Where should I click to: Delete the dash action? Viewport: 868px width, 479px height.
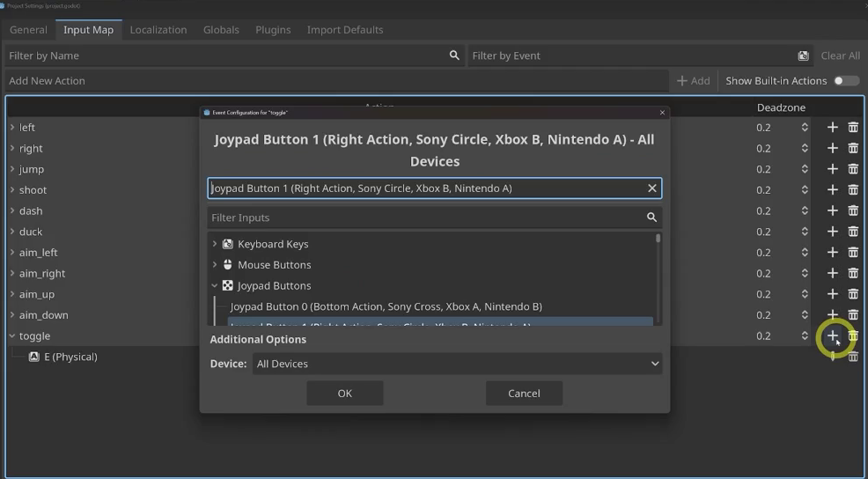tap(853, 211)
